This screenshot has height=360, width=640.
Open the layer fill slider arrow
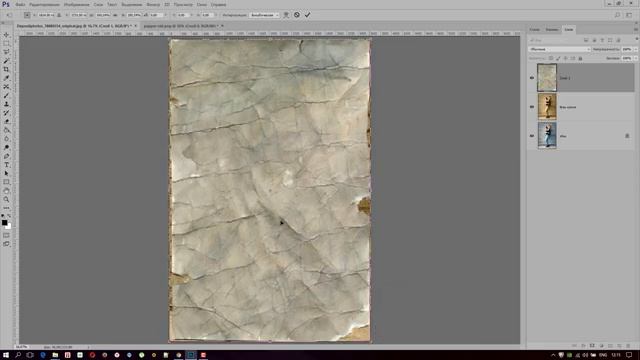(x=636, y=58)
